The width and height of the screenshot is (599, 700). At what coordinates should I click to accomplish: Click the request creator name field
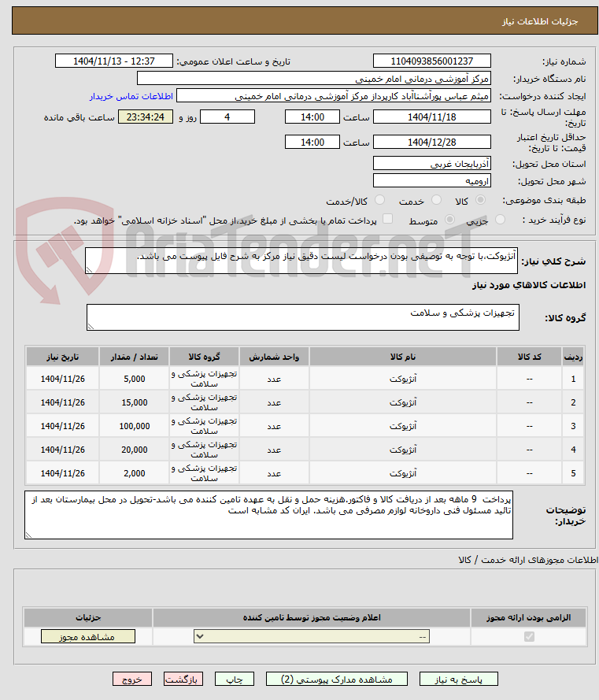point(334,96)
